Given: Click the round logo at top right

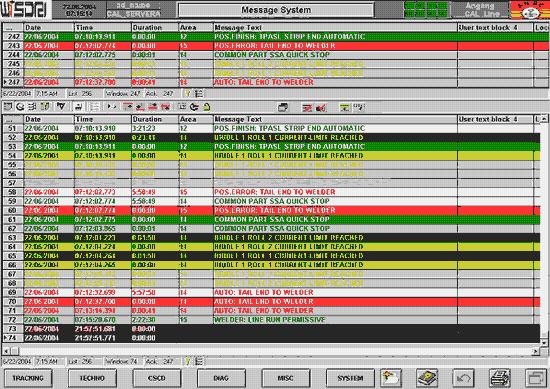Looking at the screenshot, I should pos(530,10).
